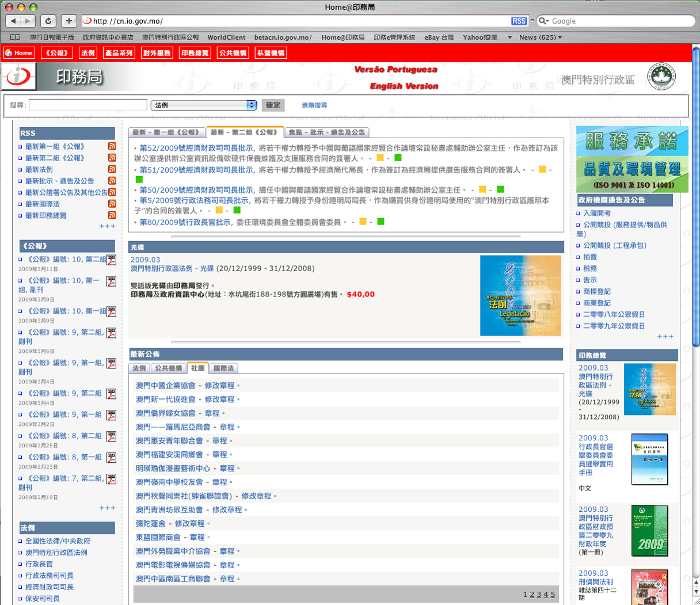Open the English Version link
Image resolution: width=700 pixels, height=605 pixels.
(404, 86)
